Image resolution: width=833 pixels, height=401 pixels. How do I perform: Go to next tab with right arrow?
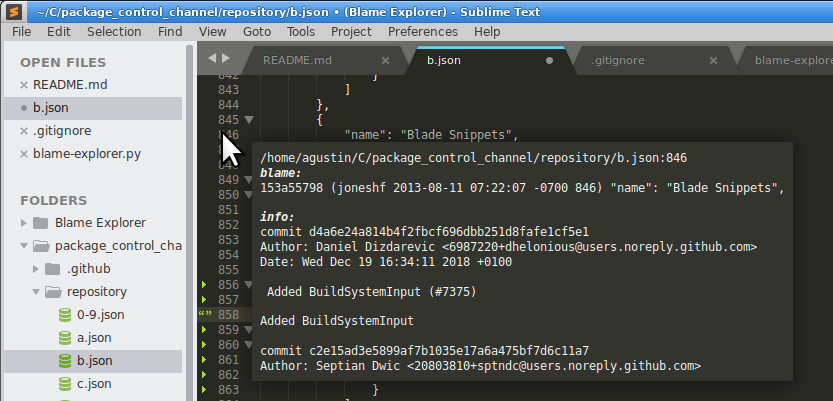[x=226, y=58]
